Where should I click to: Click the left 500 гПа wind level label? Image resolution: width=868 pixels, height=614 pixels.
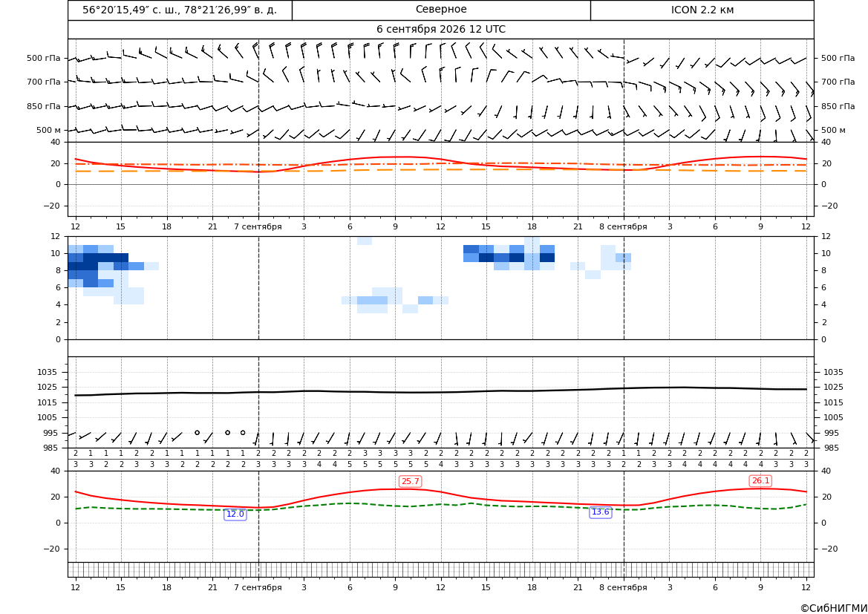coord(44,58)
